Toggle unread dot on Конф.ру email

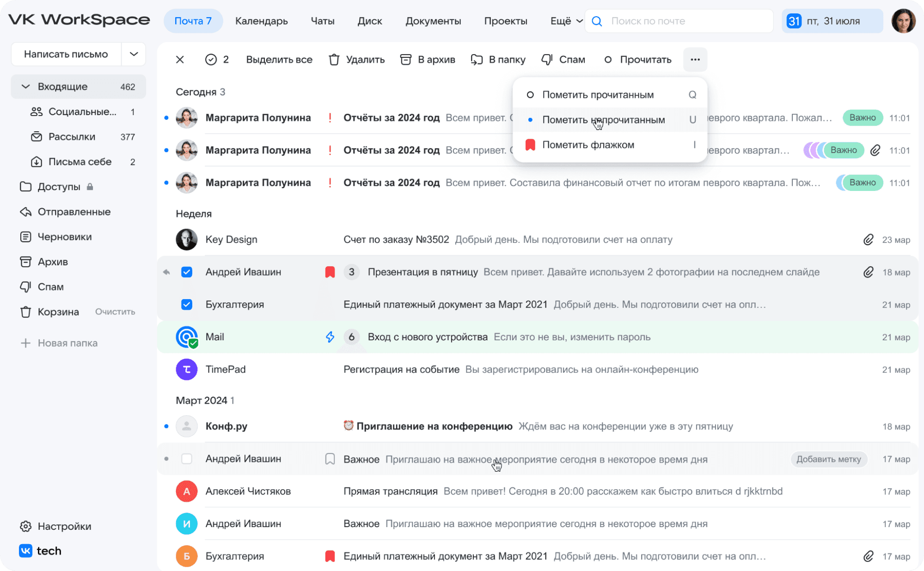pyautogui.click(x=166, y=426)
